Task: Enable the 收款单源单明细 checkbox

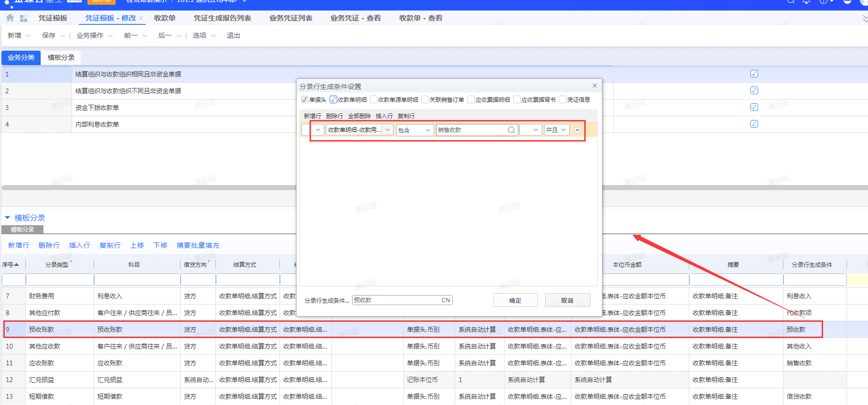Action: 374,99
